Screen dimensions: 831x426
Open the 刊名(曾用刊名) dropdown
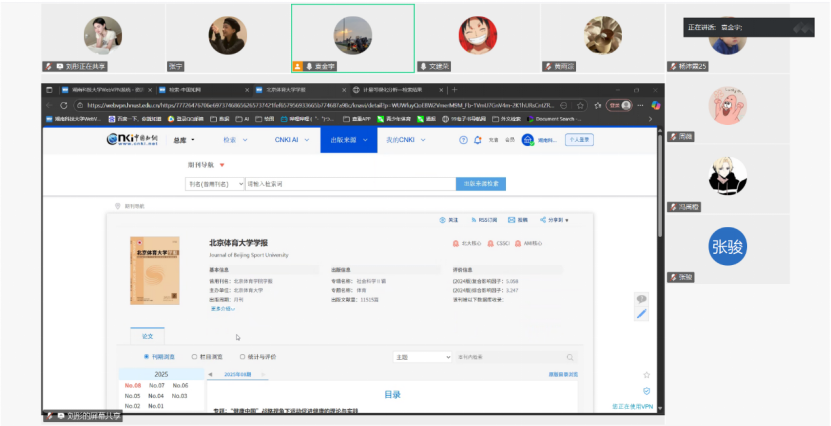(214, 184)
